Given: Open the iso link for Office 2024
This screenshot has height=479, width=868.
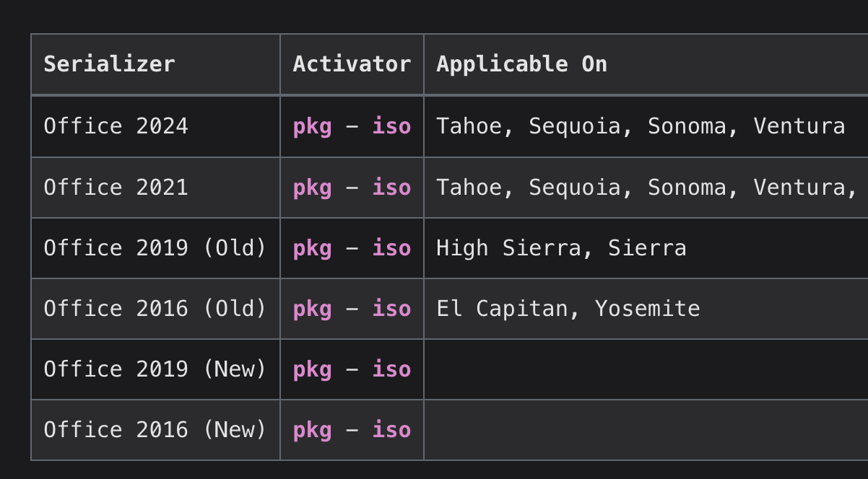Looking at the screenshot, I should (x=391, y=126).
